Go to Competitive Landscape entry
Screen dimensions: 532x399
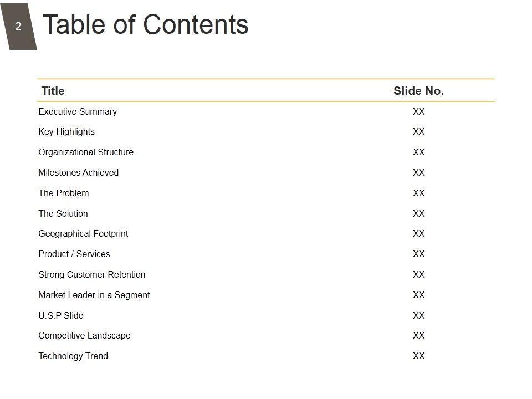pos(84,336)
